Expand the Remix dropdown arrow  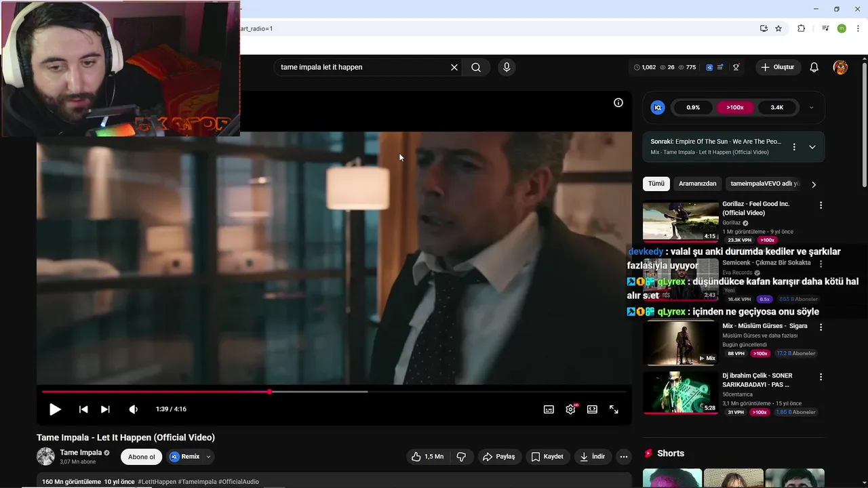pos(208,457)
